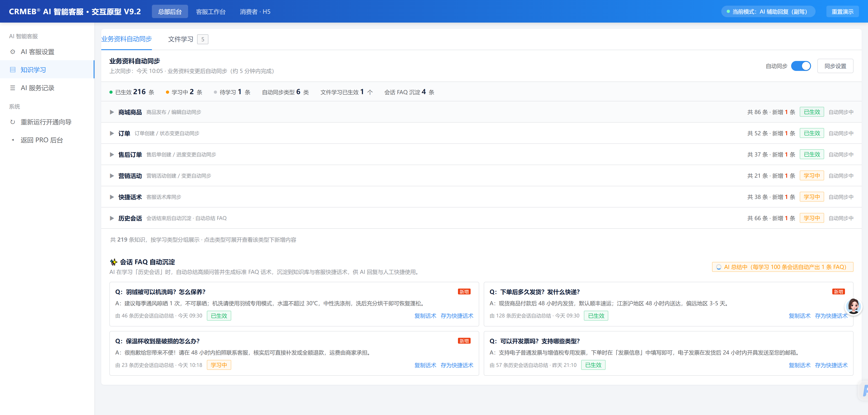The height and width of the screenshot is (415, 868).
Task: Expand the 快捷话术 row
Action: (481, 197)
